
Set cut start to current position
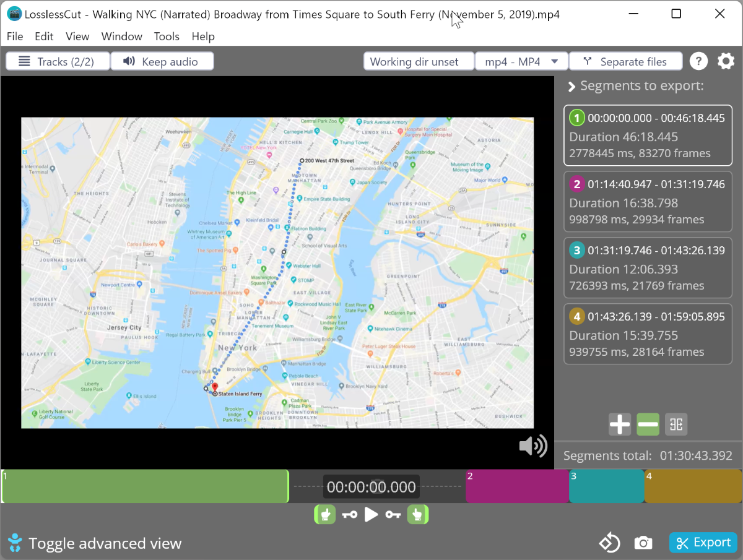tap(325, 514)
